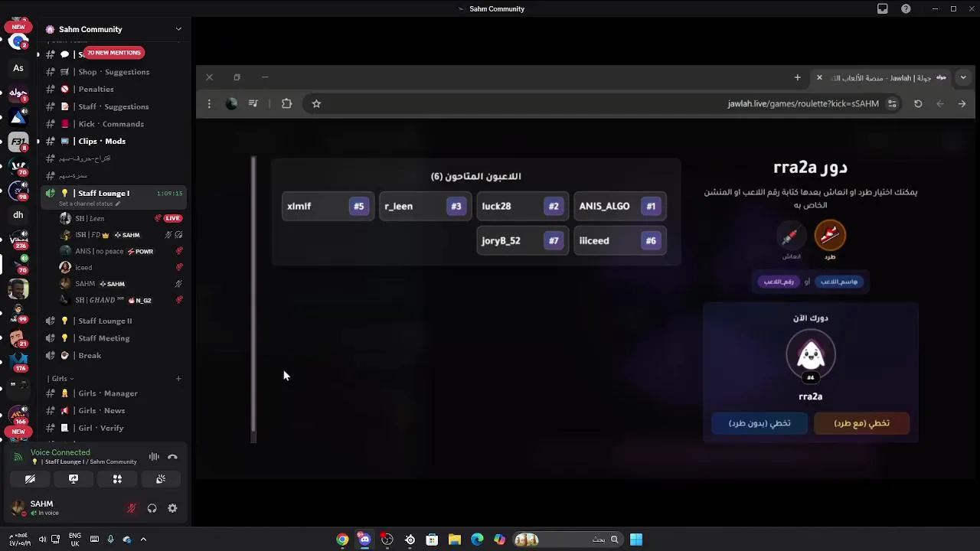The image size is (980, 551).
Task: Close the Jawlah browser tab
Action: (819, 77)
